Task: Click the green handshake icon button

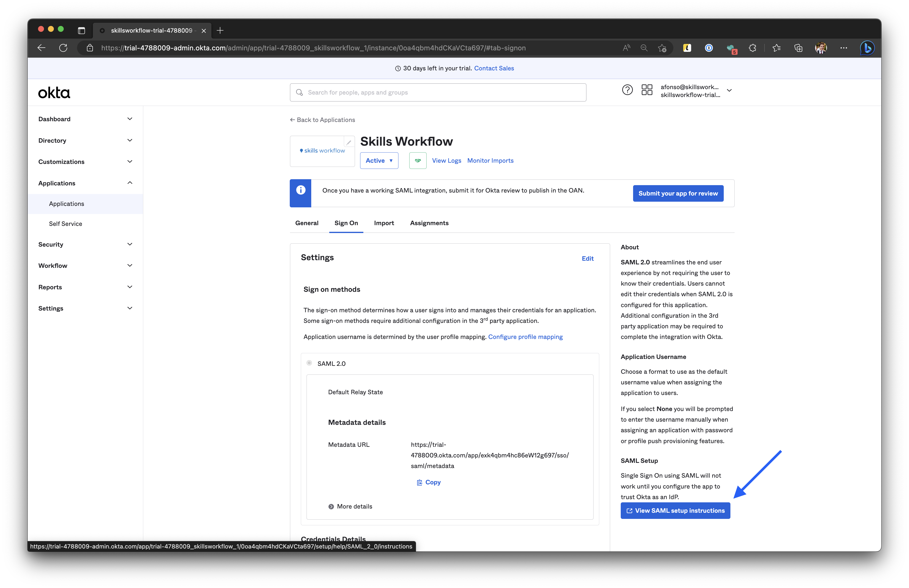Action: (418, 161)
